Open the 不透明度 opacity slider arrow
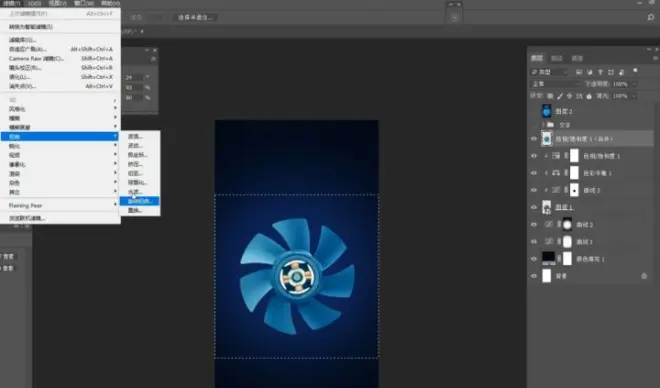Viewport: 660px width, 388px height. pos(634,84)
